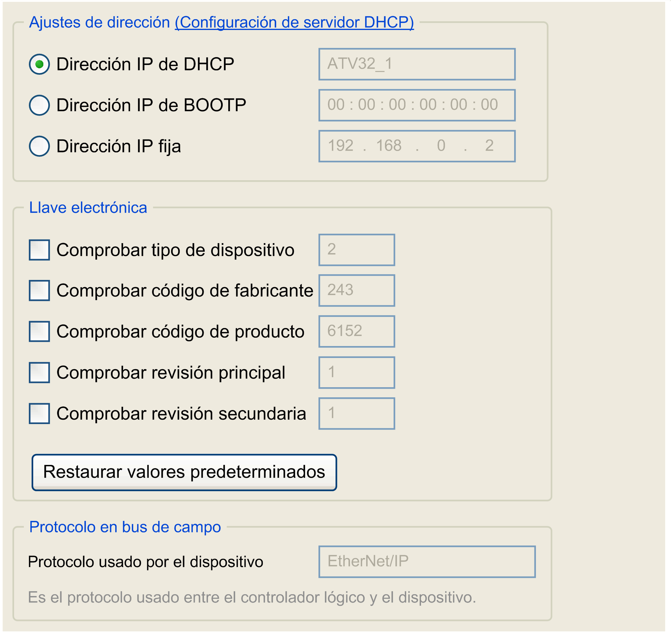Image resolution: width=672 pixels, height=635 pixels.
Task: Click the Llave electrónica group title
Action: 88,208
